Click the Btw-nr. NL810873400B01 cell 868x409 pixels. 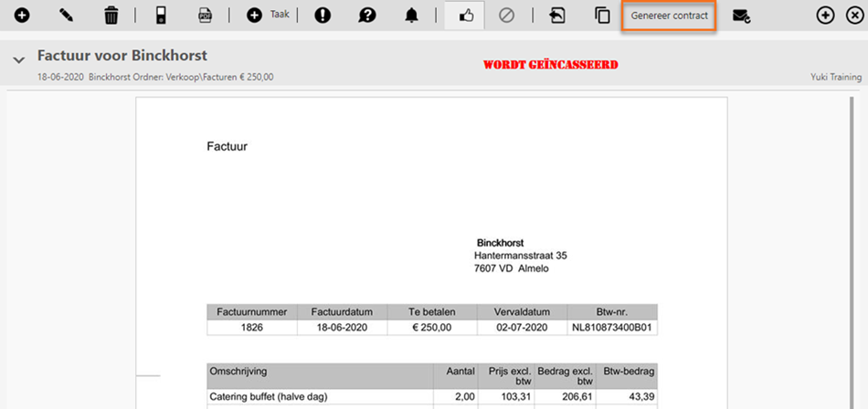612,327
